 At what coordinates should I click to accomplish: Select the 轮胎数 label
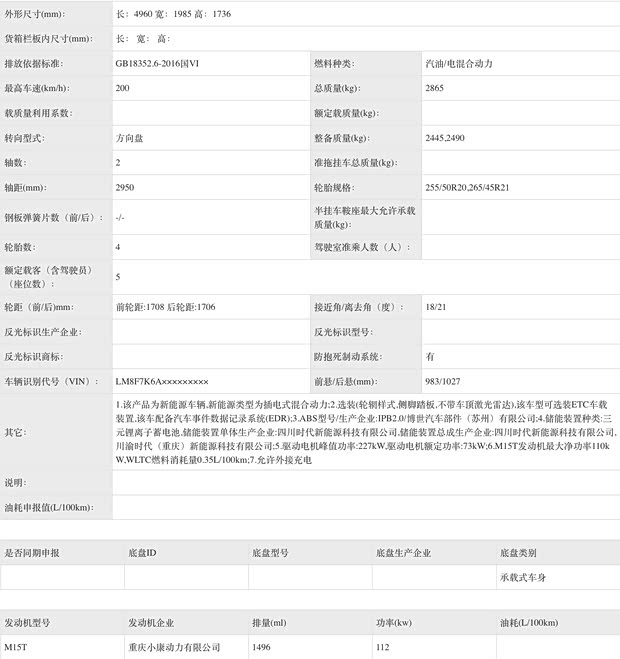tap(20, 247)
